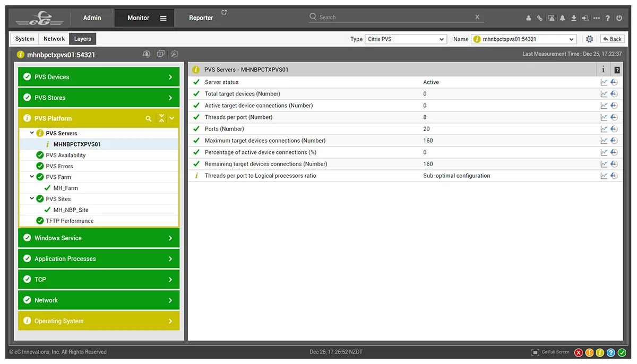Click the green normal status filter icon
The image size is (637, 364).
pyautogui.click(x=622, y=352)
